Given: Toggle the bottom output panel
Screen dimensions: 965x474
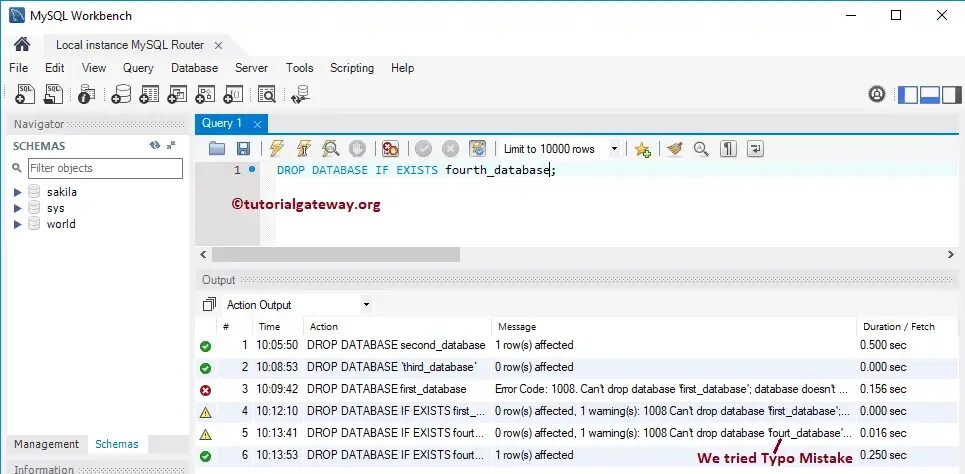Looking at the screenshot, I should point(929,94).
